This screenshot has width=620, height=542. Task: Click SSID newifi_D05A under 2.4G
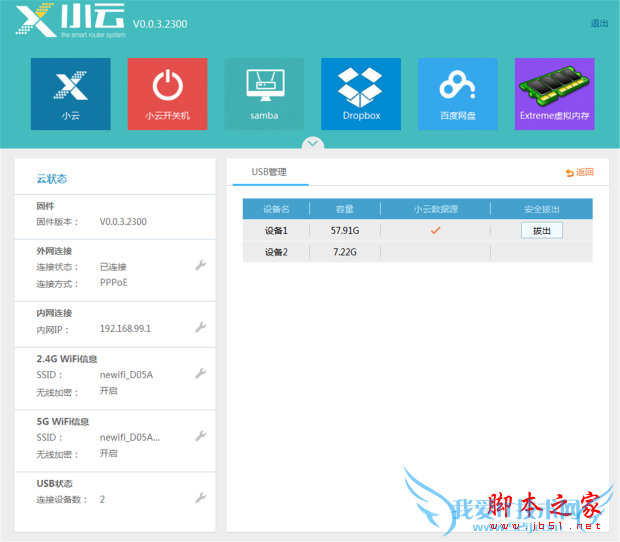pos(127,375)
